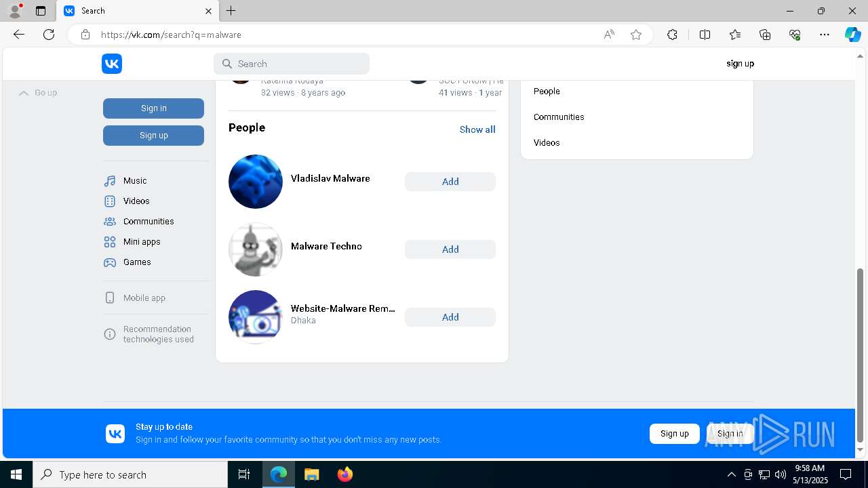The image size is (868, 488).
Task: Click the Go up arrow icon
Action: point(24,93)
